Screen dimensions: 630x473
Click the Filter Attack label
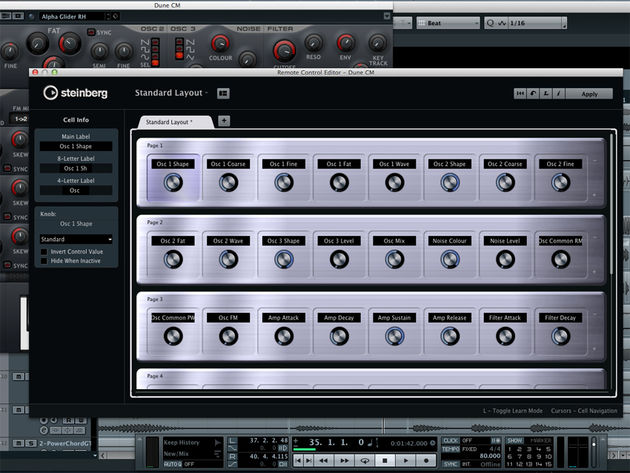click(x=505, y=317)
